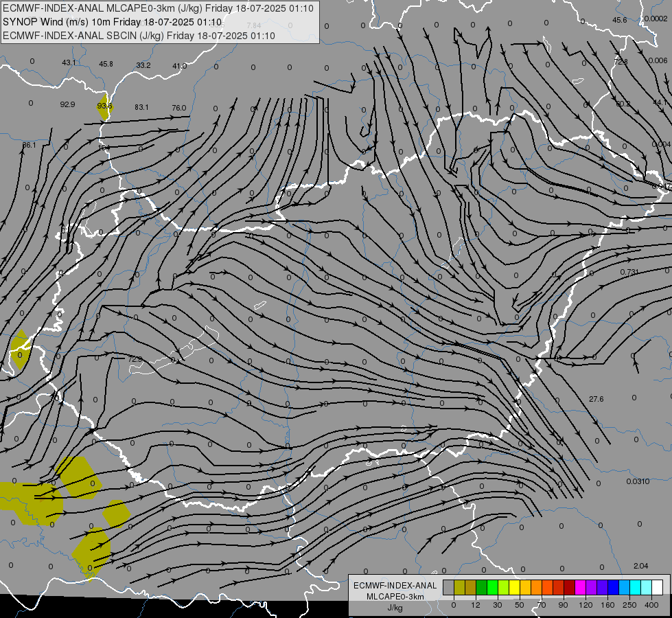
Task: Click the map value 60.2
Action: click(623, 104)
